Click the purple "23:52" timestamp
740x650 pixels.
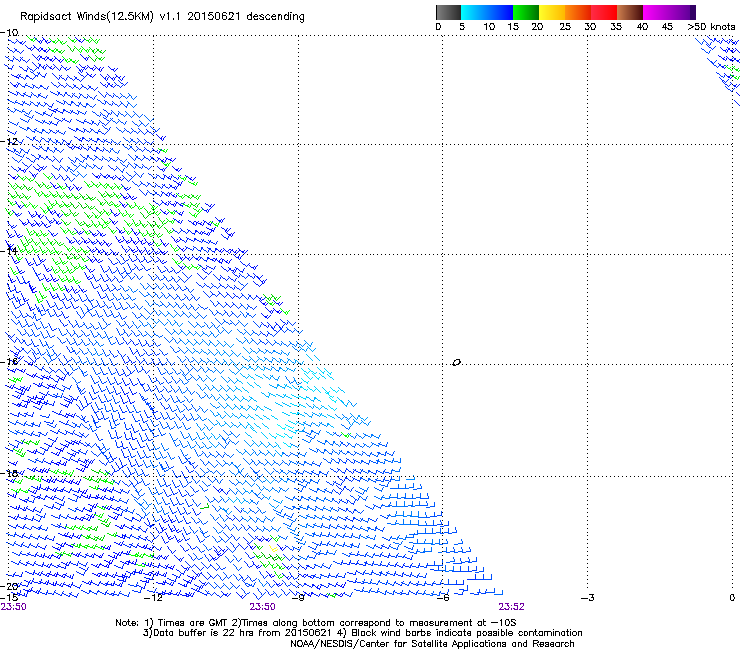tap(512, 607)
